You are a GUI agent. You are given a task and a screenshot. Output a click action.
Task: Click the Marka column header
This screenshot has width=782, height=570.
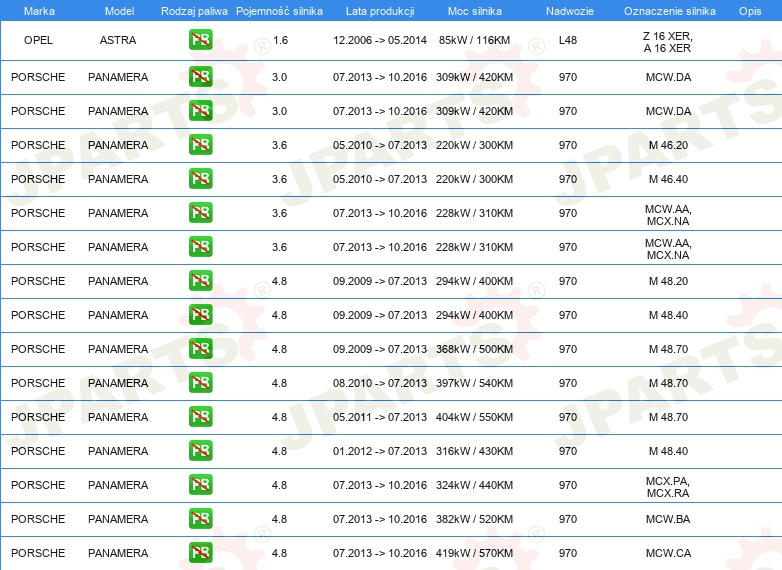(x=39, y=10)
